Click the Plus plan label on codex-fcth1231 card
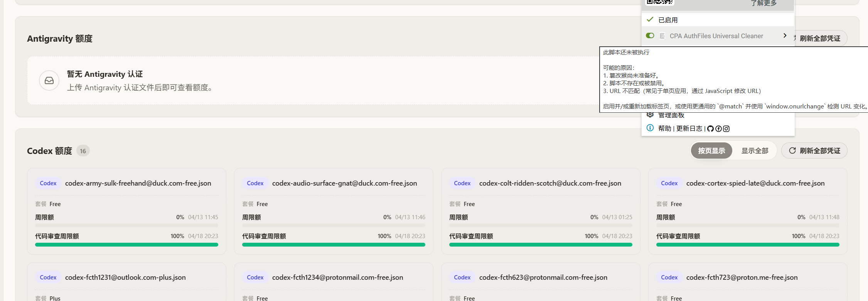The image size is (868, 301). pyautogui.click(x=55, y=298)
